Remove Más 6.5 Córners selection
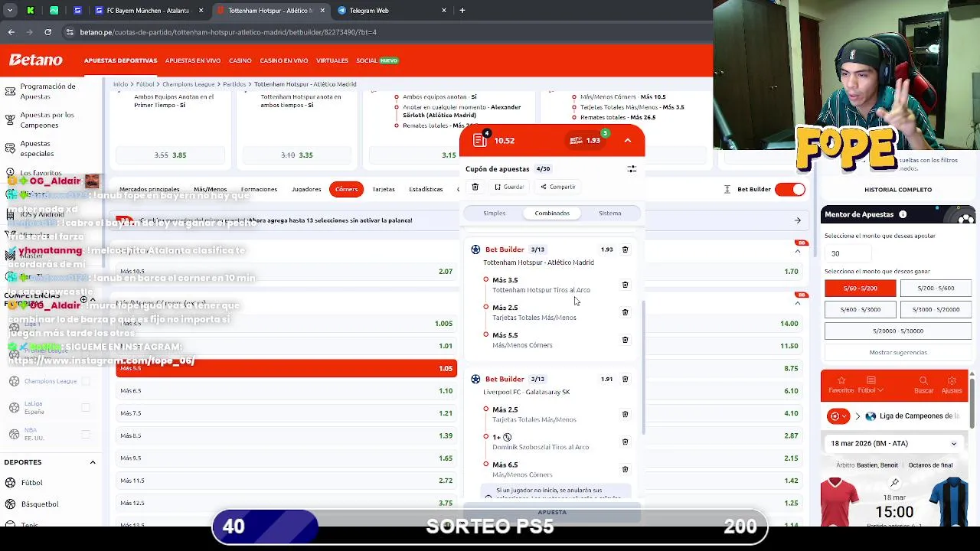 (x=625, y=469)
